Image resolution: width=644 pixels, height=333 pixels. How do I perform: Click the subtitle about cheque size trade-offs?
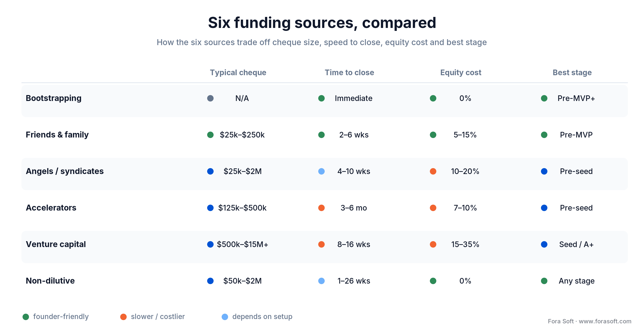pyautogui.click(x=322, y=42)
